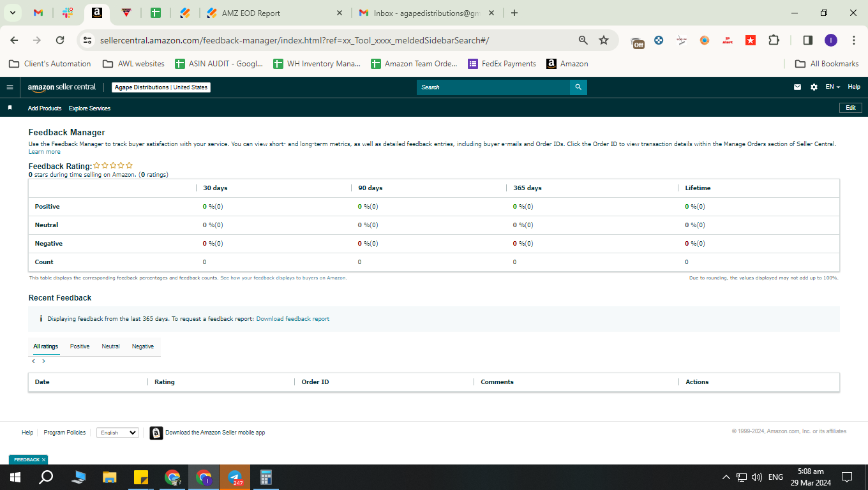Open Windows taskbar search
Screen dimensions: 868x490
[x=46, y=477]
